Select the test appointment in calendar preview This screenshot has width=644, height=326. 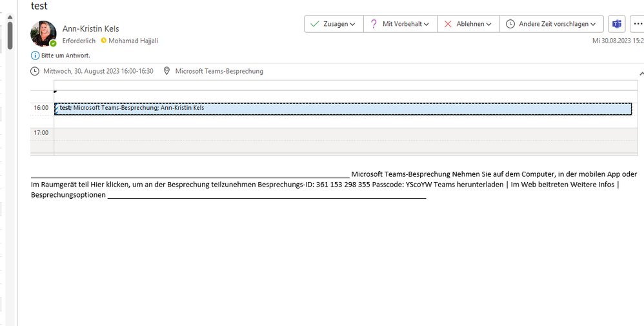click(x=343, y=108)
